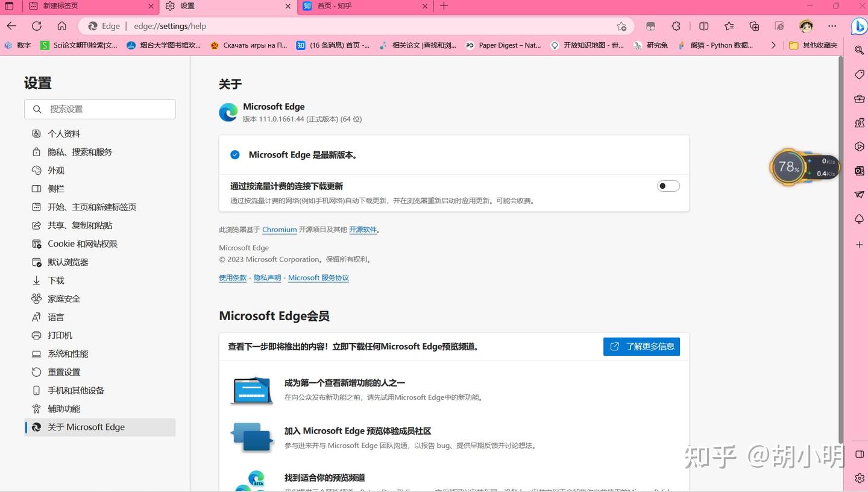
Task: Open 共享、复制和粘贴 section
Action: (100, 225)
